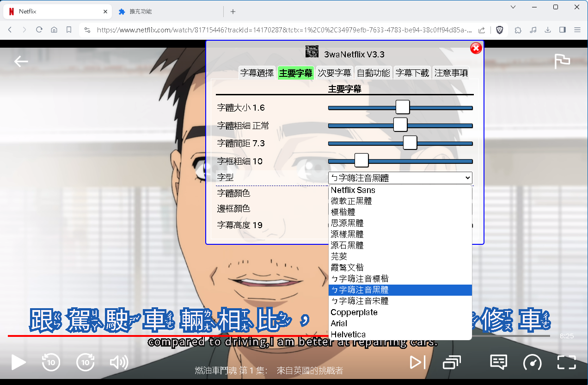Click the Netflix back arrow
The width and height of the screenshot is (588, 385).
tap(21, 61)
